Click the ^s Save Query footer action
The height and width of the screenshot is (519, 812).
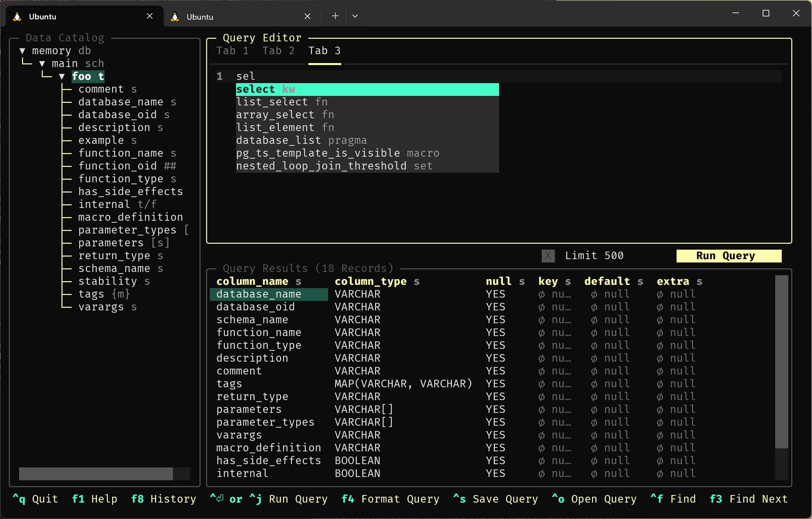click(x=496, y=499)
